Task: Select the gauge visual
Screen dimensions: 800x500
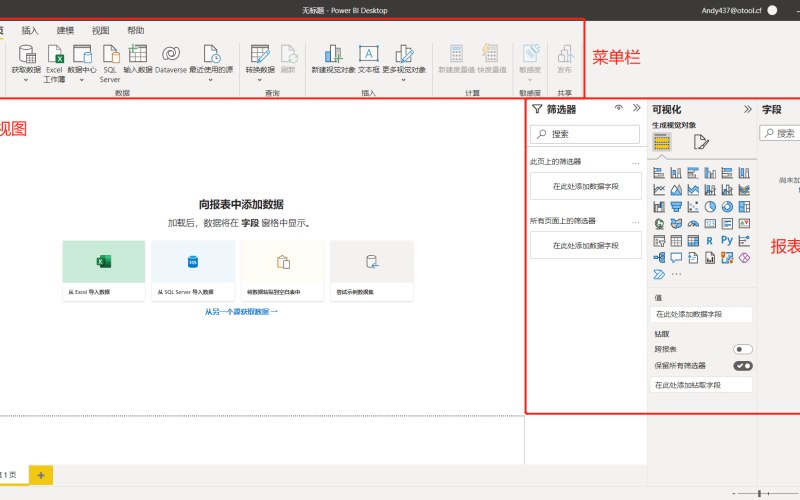Action: (x=693, y=223)
